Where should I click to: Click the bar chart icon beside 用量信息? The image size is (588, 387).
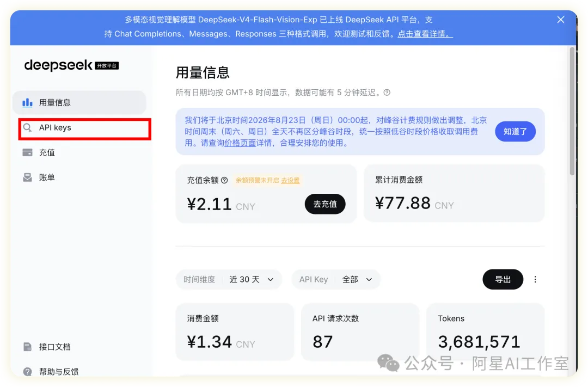(x=27, y=102)
